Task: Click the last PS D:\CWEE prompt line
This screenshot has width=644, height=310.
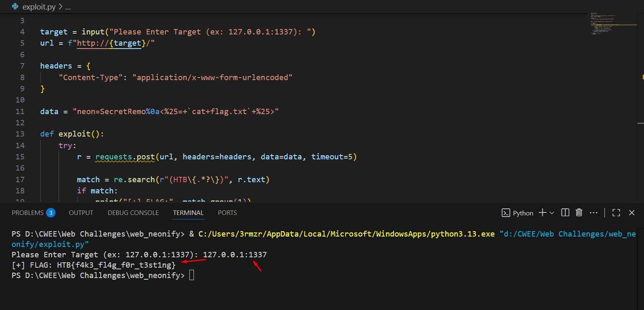Action: pos(98,276)
